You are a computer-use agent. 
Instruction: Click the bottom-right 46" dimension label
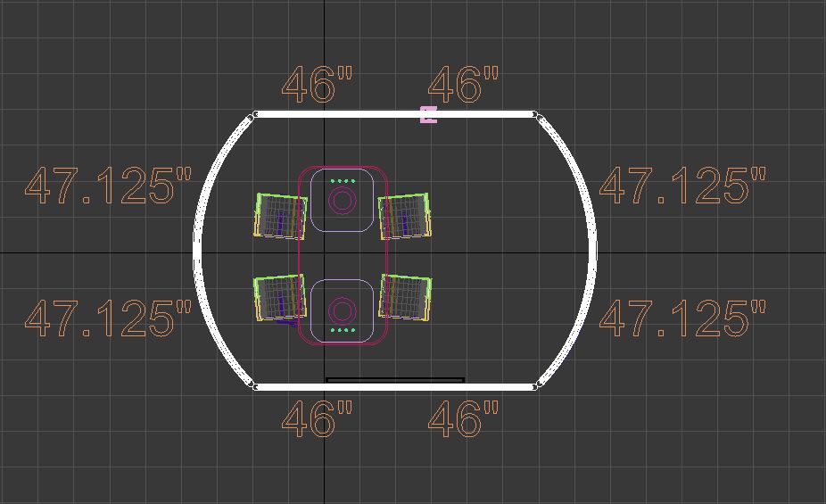click(464, 419)
